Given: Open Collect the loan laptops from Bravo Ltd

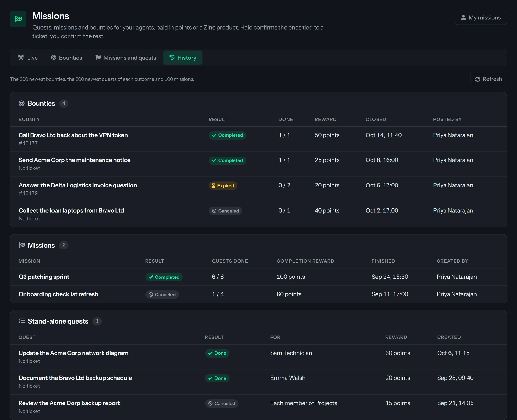Looking at the screenshot, I should click(71, 210).
